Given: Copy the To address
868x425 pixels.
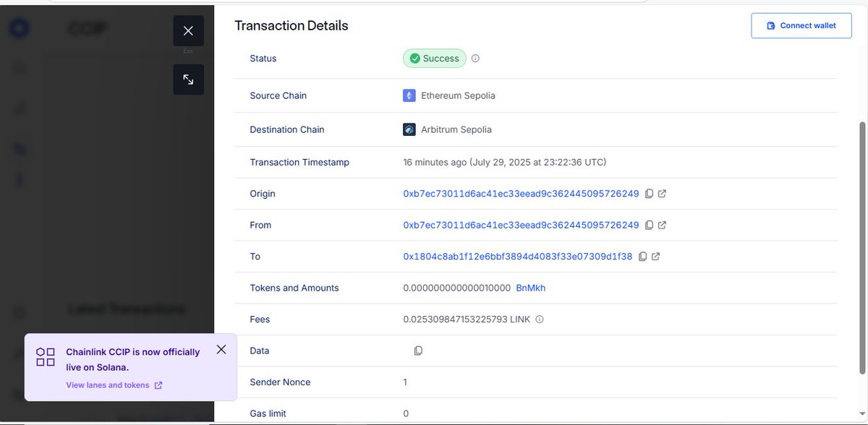Looking at the screenshot, I should [642, 257].
